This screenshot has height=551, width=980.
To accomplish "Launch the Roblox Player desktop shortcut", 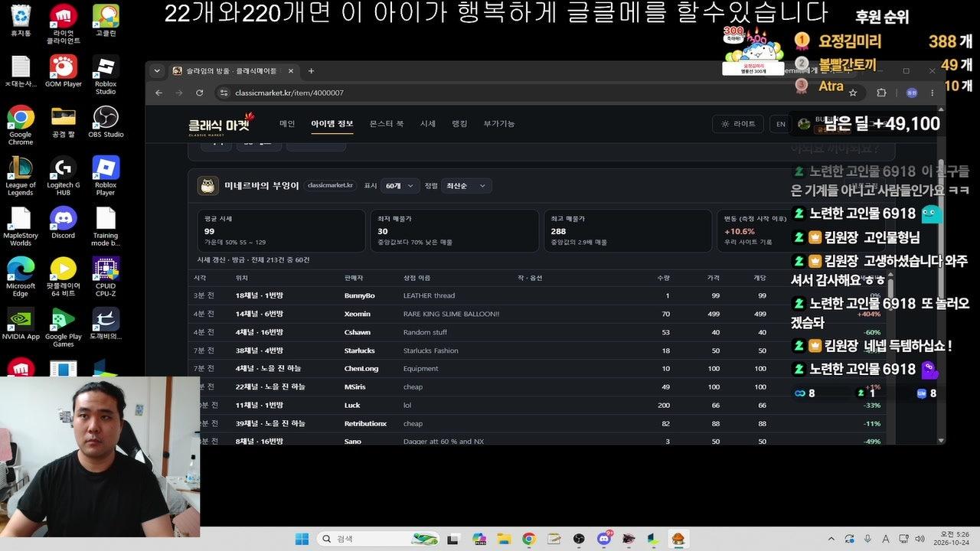I will [x=106, y=176].
